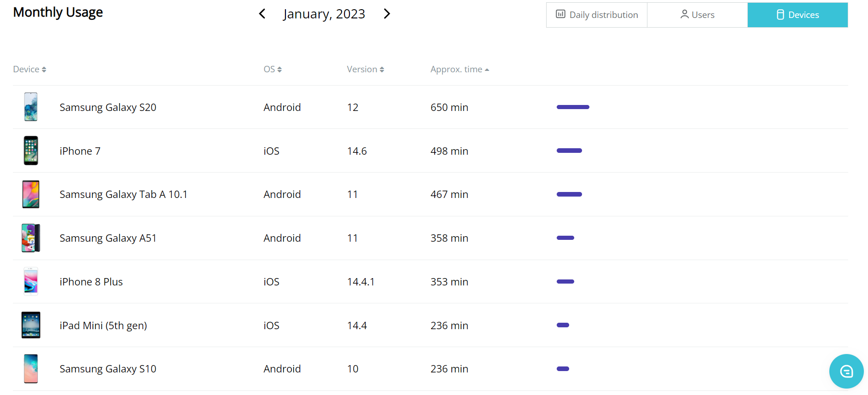Click the 467 min usage bar
Image resolution: width=868 pixels, height=395 pixels.
[x=569, y=194]
